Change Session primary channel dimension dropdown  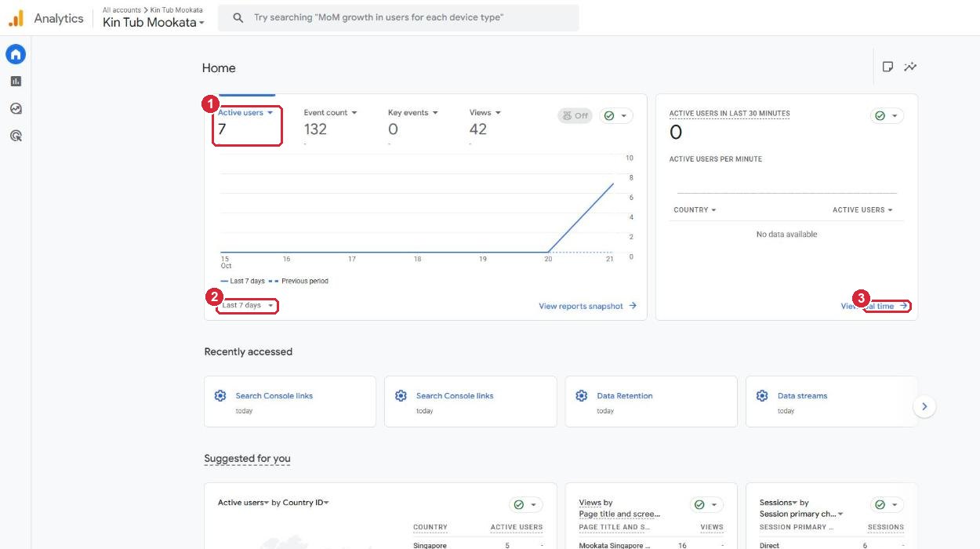(x=801, y=514)
